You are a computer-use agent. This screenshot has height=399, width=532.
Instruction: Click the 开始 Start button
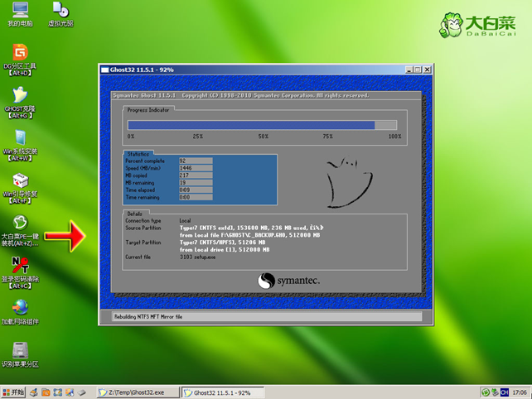[15, 392]
